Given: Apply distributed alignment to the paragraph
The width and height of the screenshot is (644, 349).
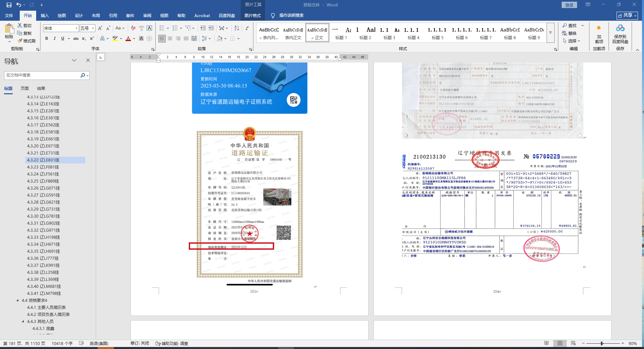Looking at the screenshot, I should (194, 39).
